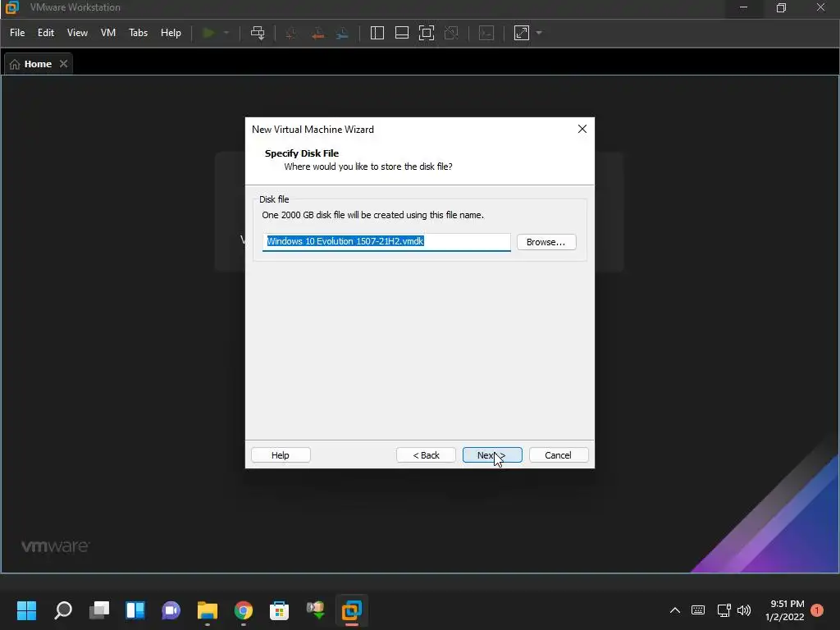Click the installer download taskbar icon
This screenshot has height=630, width=840.
coord(316,610)
